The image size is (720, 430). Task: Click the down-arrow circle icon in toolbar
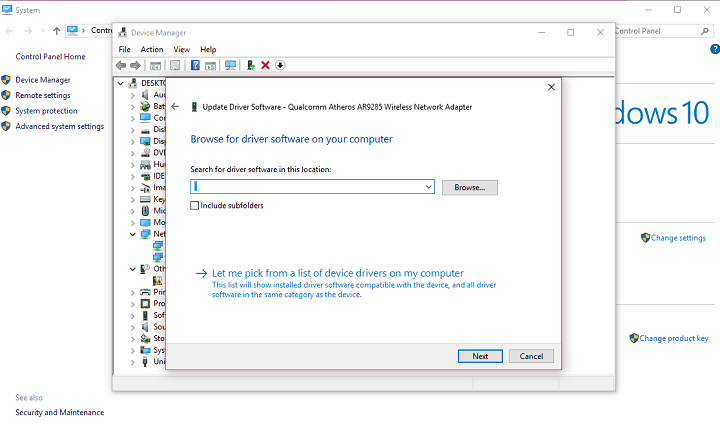point(280,65)
